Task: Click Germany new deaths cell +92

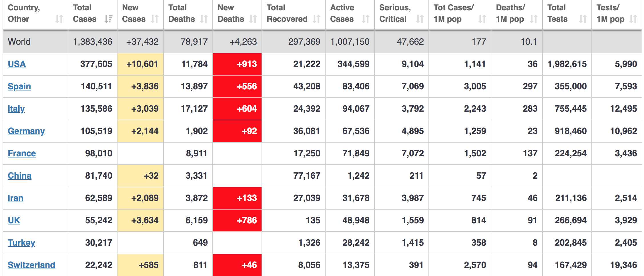Action: (237, 131)
